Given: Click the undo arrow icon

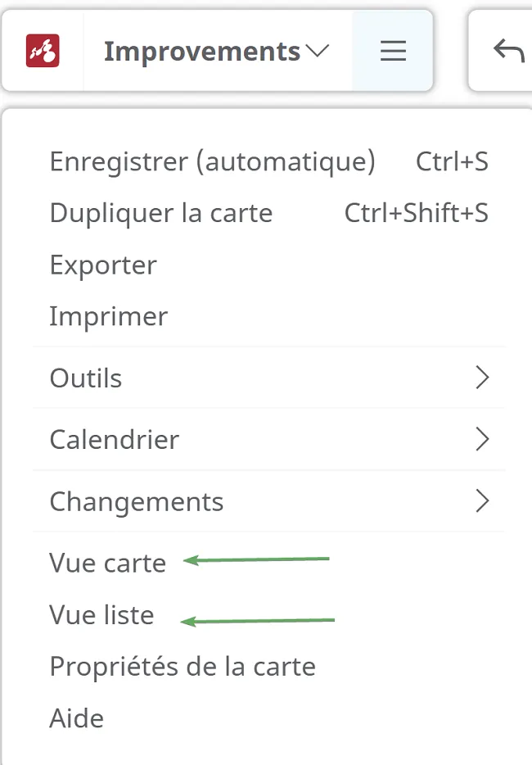Looking at the screenshot, I should (508, 51).
